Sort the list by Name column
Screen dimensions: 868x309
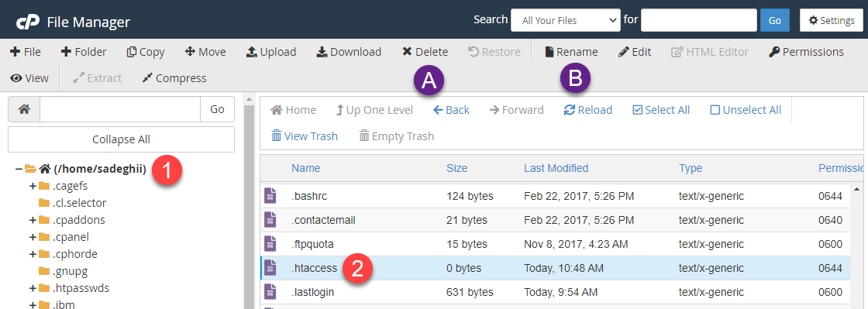pos(306,168)
